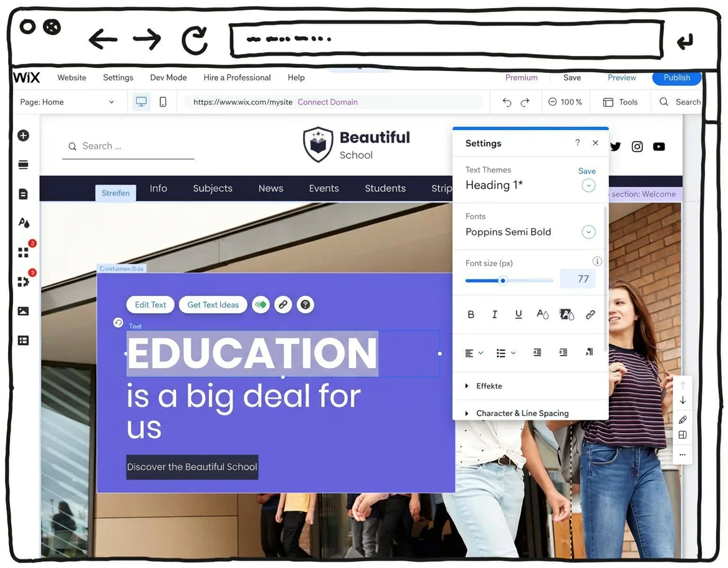Select the Add Elements plus icon
Screen dimensions: 728x568
point(23,135)
